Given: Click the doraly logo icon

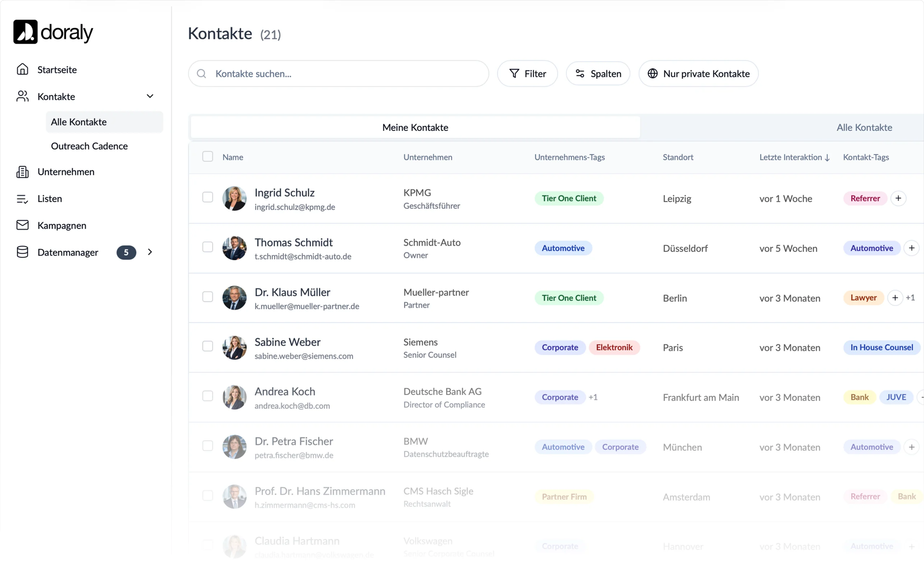Looking at the screenshot, I should point(25,32).
